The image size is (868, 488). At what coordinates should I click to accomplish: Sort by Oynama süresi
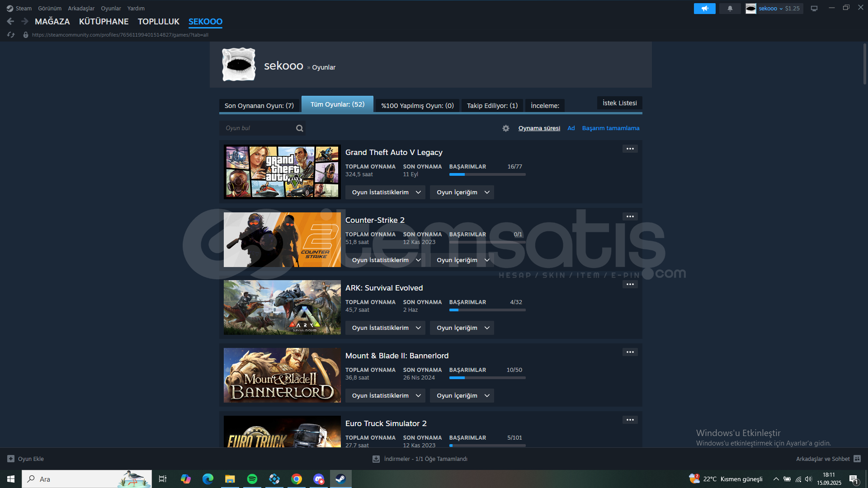point(539,128)
